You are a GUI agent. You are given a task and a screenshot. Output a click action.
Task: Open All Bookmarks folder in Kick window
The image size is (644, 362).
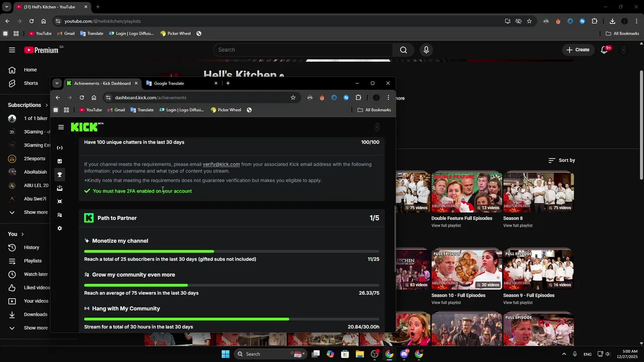(374, 110)
